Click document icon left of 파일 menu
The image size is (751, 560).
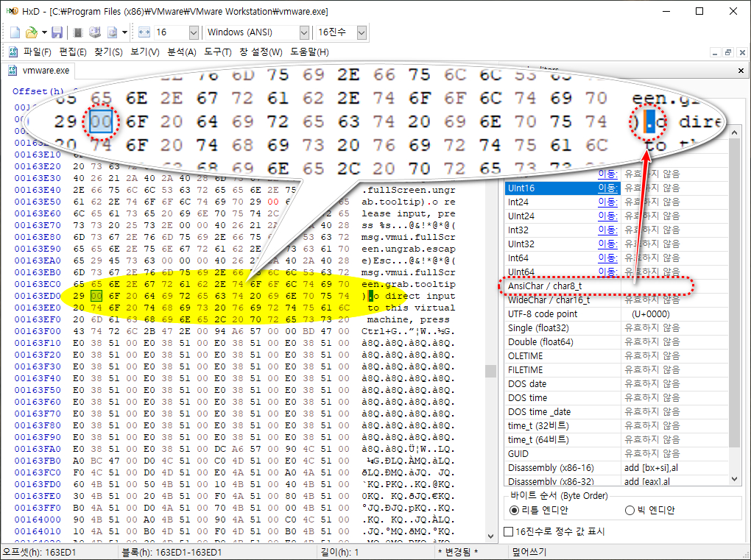(13, 52)
